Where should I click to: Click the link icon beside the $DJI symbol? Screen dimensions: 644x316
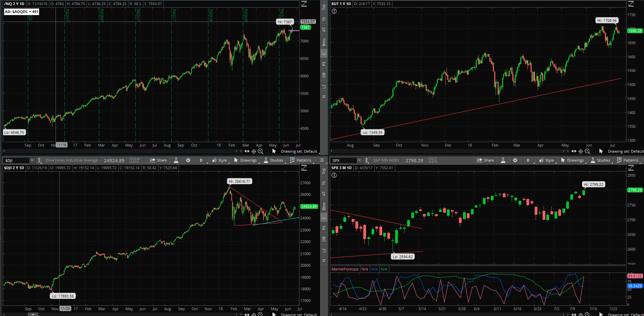[40, 160]
